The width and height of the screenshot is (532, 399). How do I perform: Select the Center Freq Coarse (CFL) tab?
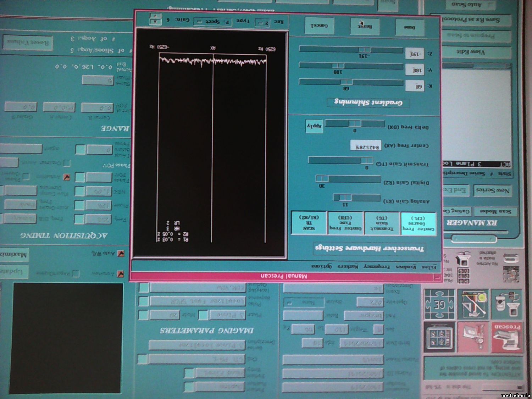(418, 223)
